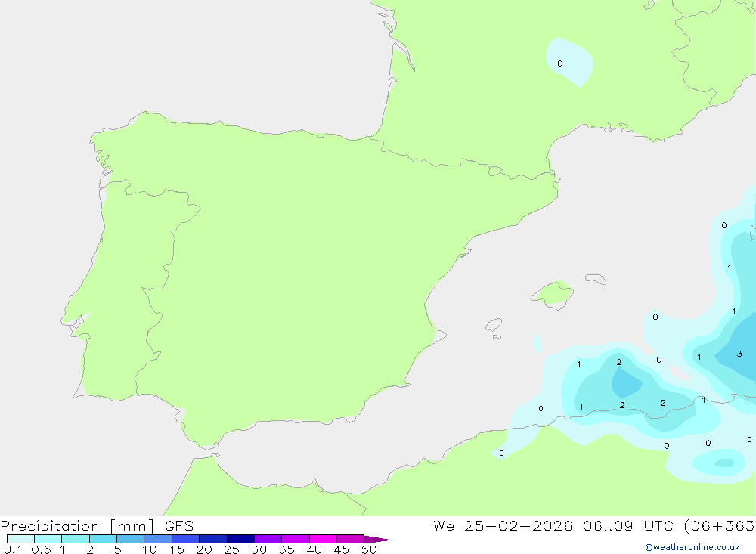Click the '35' legend scale label

click(x=287, y=549)
